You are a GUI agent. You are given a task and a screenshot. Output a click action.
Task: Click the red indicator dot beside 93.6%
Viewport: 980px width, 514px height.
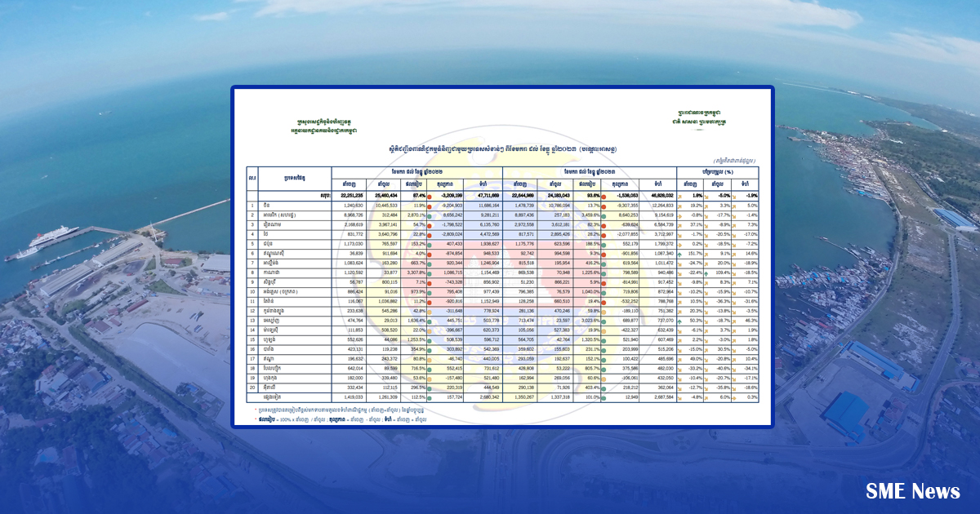[603, 197]
